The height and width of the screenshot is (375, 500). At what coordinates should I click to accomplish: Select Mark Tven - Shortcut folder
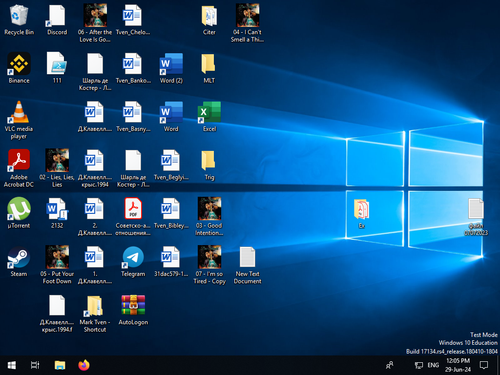[95, 305]
